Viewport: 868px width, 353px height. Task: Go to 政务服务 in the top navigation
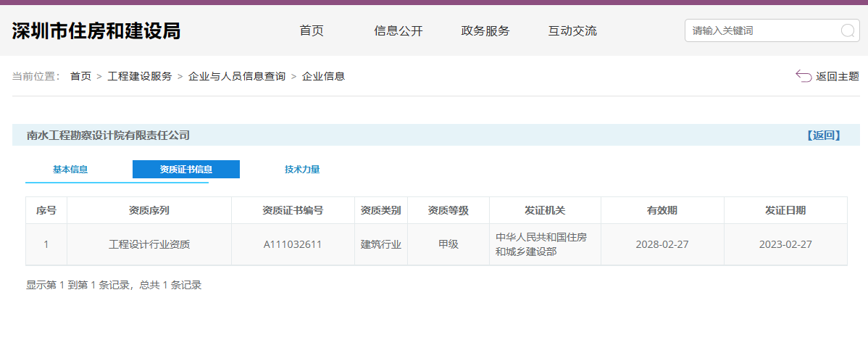pyautogui.click(x=485, y=30)
